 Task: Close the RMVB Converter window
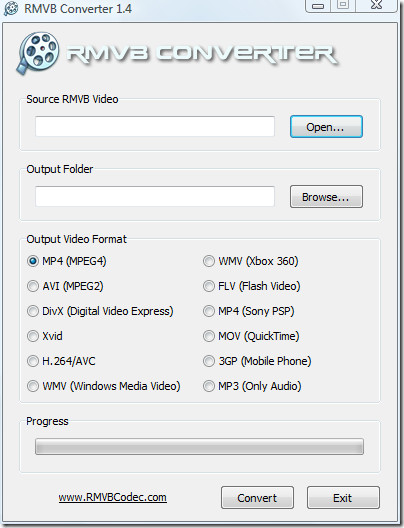point(376,5)
